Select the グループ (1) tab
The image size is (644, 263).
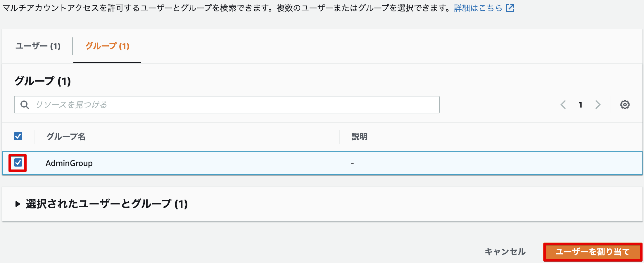(x=107, y=46)
